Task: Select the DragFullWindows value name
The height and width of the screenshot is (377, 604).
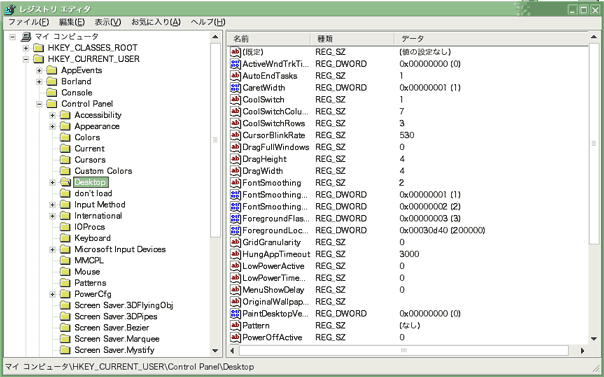Action: click(x=275, y=147)
